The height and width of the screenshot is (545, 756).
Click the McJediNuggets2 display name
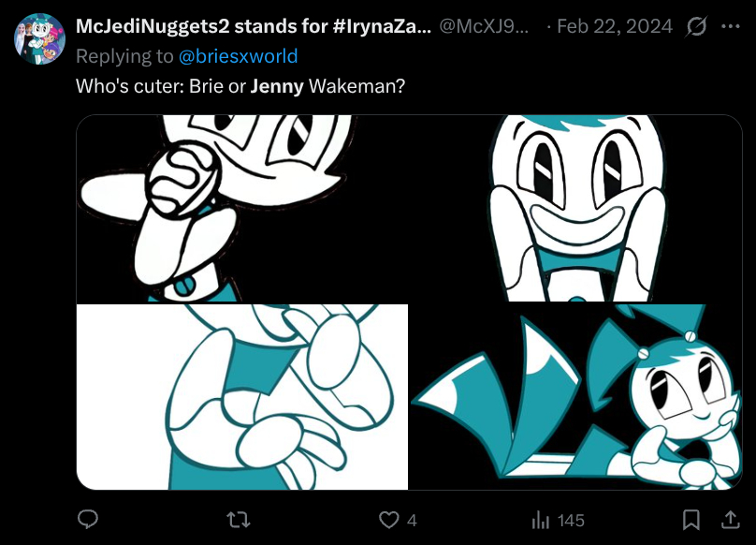(253, 27)
